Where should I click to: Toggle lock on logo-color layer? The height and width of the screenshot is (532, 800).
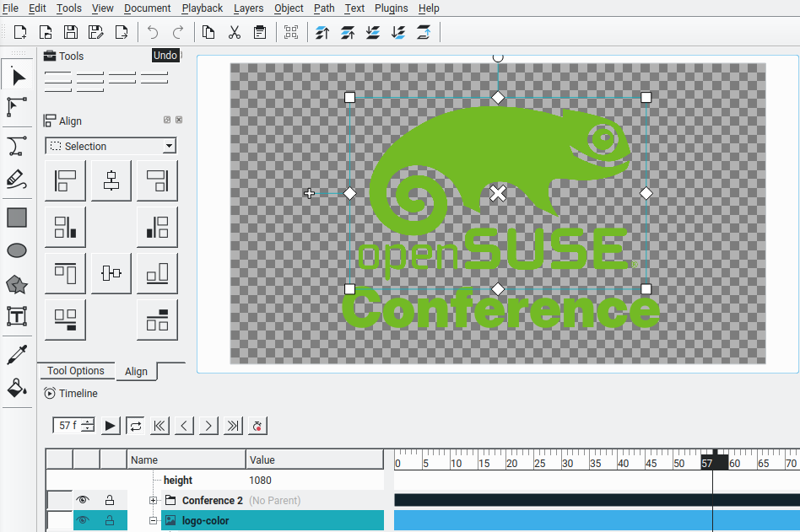pos(110,521)
